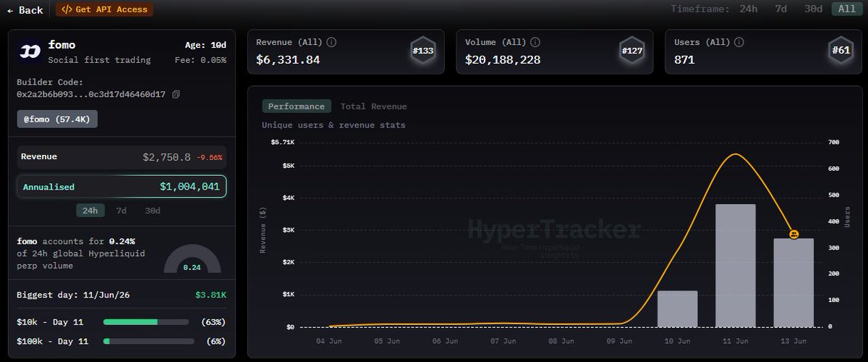Click the 13 Jun revenue bar
This screenshot has height=362, width=868.
point(793,283)
